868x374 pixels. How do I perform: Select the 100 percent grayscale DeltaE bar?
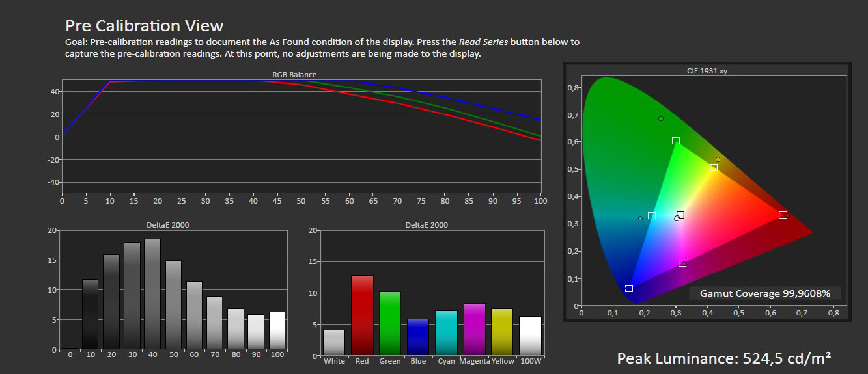[277, 330]
